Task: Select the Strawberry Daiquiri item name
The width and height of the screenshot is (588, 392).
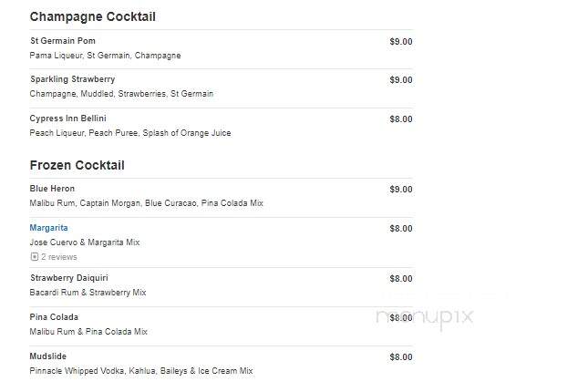Action: click(x=69, y=277)
